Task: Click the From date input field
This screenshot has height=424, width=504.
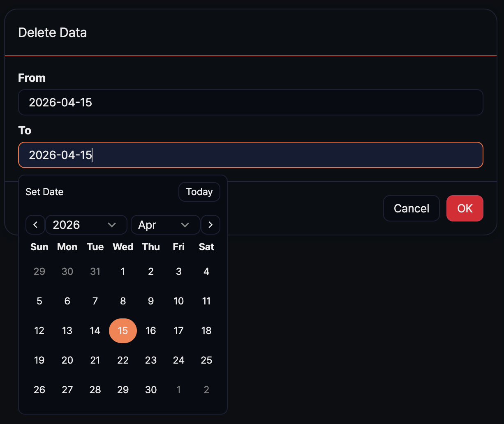Action: click(x=251, y=102)
